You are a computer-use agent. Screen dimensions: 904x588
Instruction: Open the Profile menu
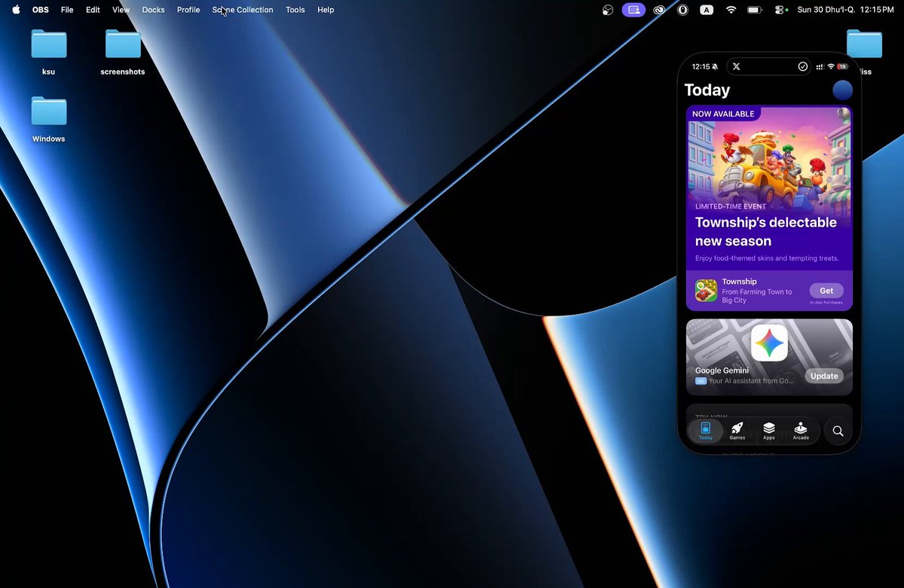coord(188,10)
